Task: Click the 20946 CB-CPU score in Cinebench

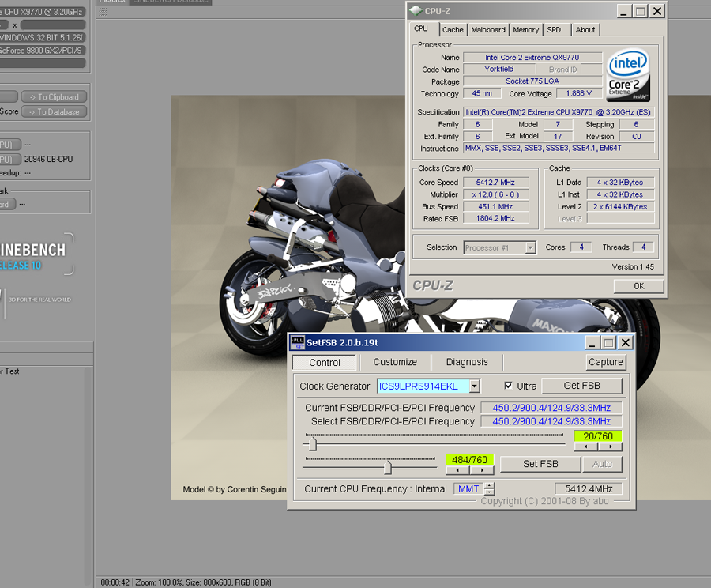Action: pos(48,160)
